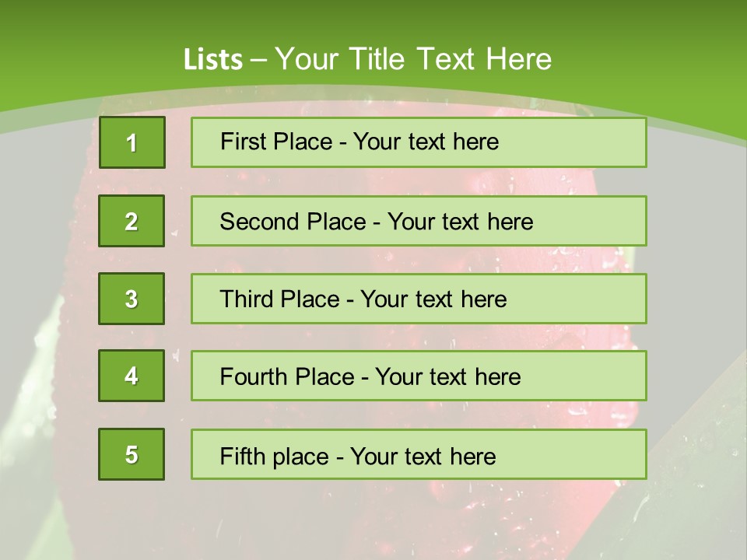Click the "Fourth Place - Your text here" bar

[419, 376]
